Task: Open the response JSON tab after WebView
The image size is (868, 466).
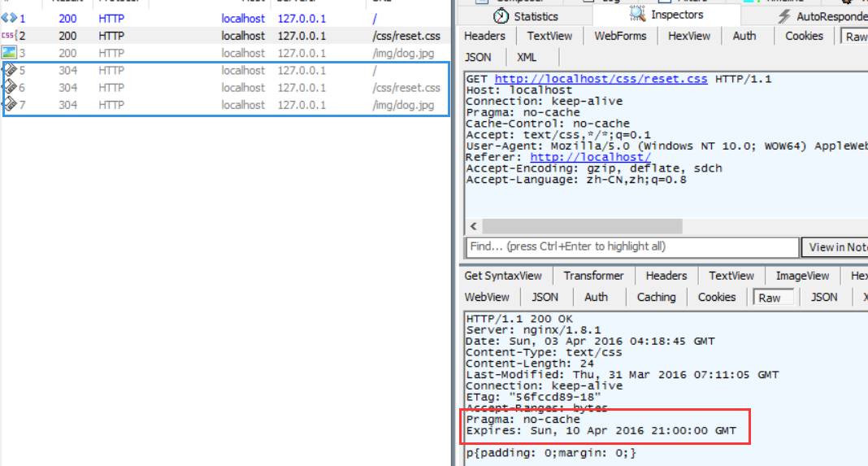Action: pyautogui.click(x=545, y=297)
